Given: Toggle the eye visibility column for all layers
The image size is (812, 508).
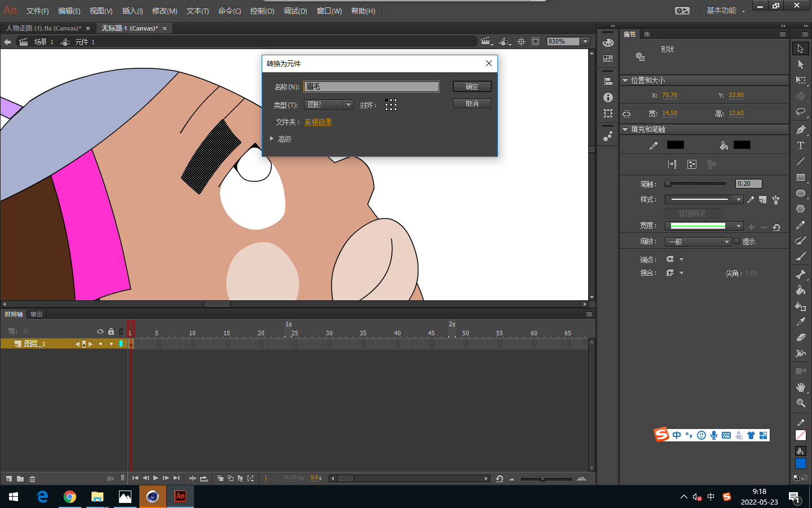Looking at the screenshot, I should coord(100,331).
